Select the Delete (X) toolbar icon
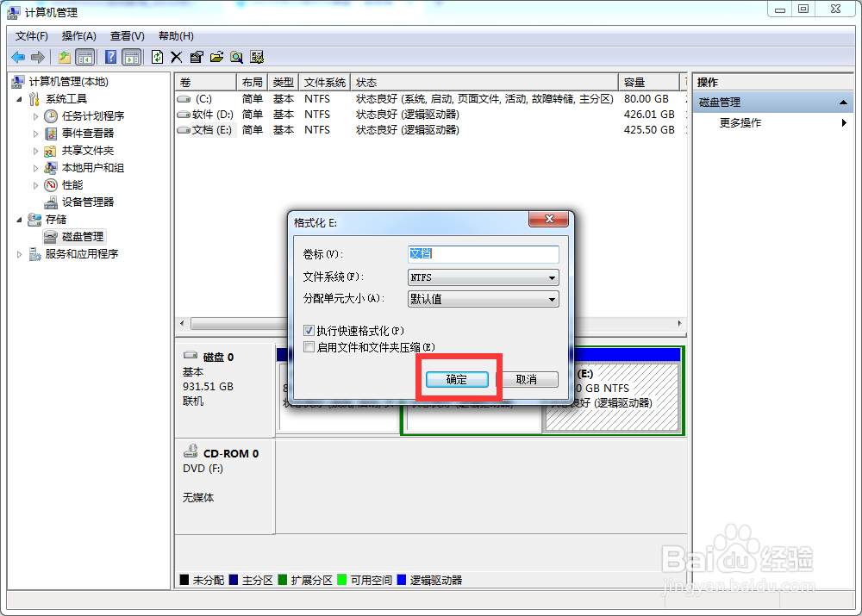Viewport: 862px width, 616px height. click(176, 57)
